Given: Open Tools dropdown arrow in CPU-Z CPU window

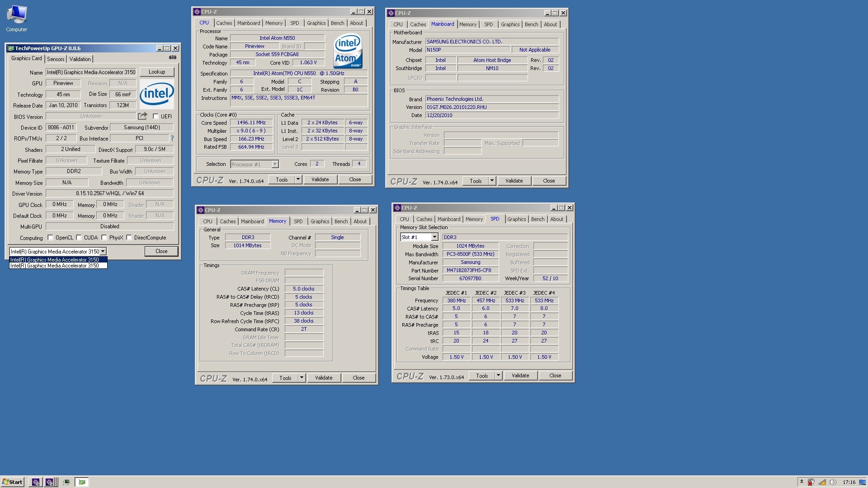Looking at the screenshot, I should coord(298,180).
